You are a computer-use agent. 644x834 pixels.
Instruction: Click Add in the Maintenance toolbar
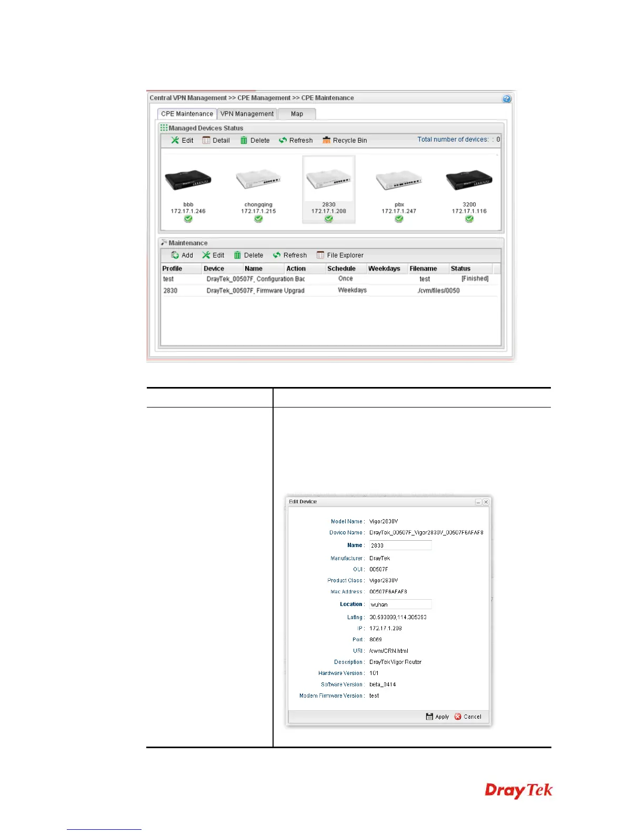point(182,255)
